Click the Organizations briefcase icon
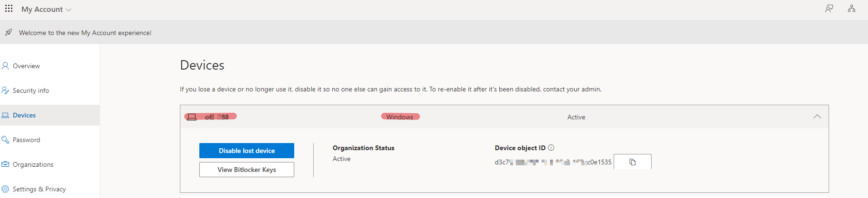This screenshot has width=868, height=198. point(5,164)
